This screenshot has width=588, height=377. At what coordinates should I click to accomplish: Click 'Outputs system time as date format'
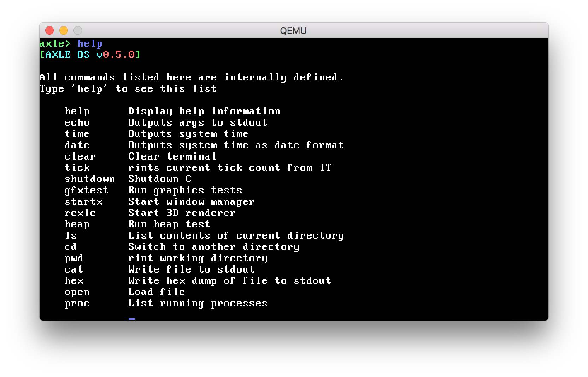236,145
